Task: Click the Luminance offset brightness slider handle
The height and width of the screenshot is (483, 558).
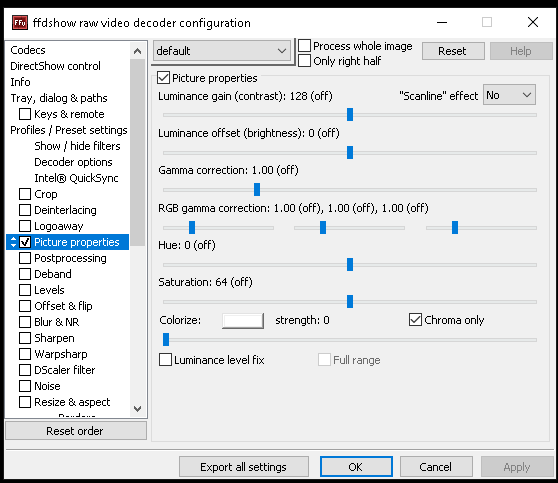Action: pos(350,152)
